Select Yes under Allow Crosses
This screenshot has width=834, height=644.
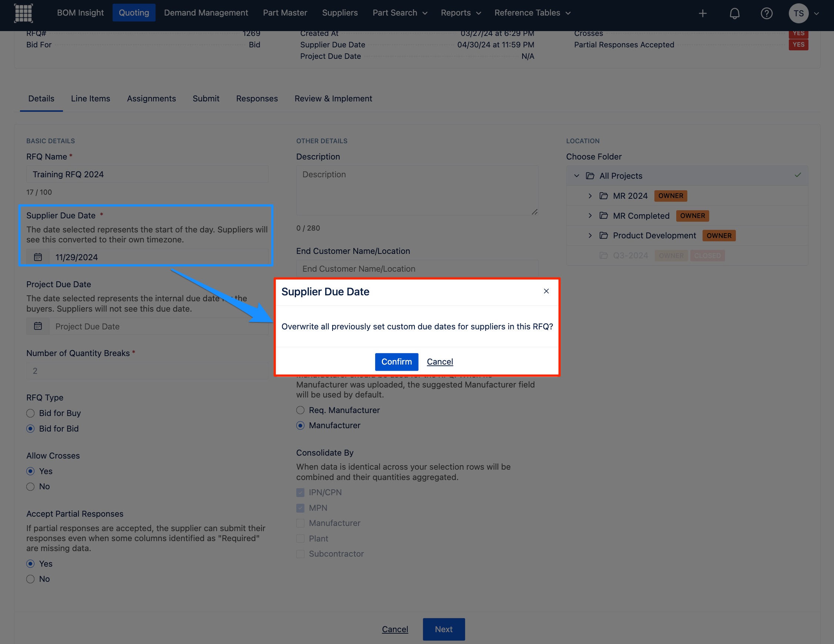pos(30,471)
